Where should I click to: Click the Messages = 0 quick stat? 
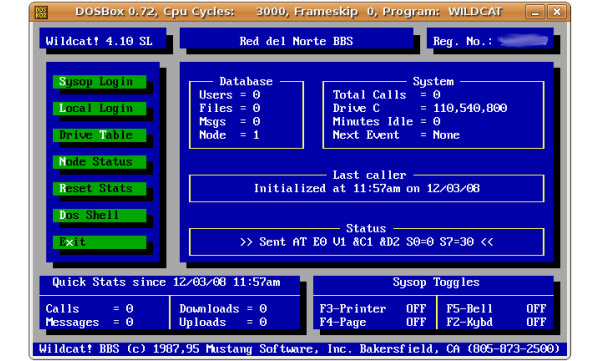[x=89, y=322]
